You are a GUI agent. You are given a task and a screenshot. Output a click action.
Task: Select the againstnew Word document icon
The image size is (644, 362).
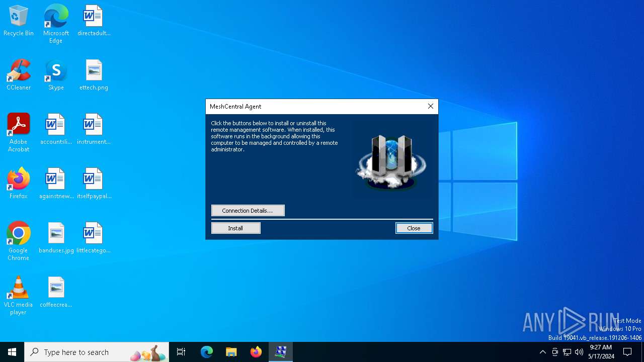(x=56, y=184)
